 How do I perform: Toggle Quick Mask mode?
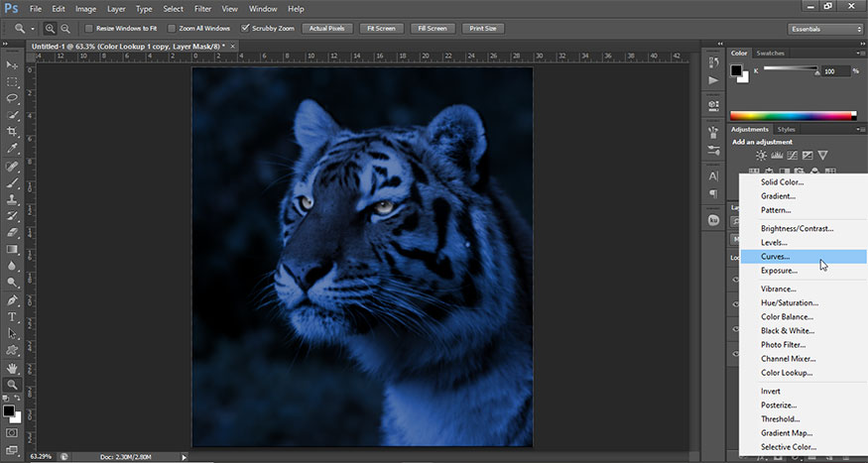[x=12, y=432]
